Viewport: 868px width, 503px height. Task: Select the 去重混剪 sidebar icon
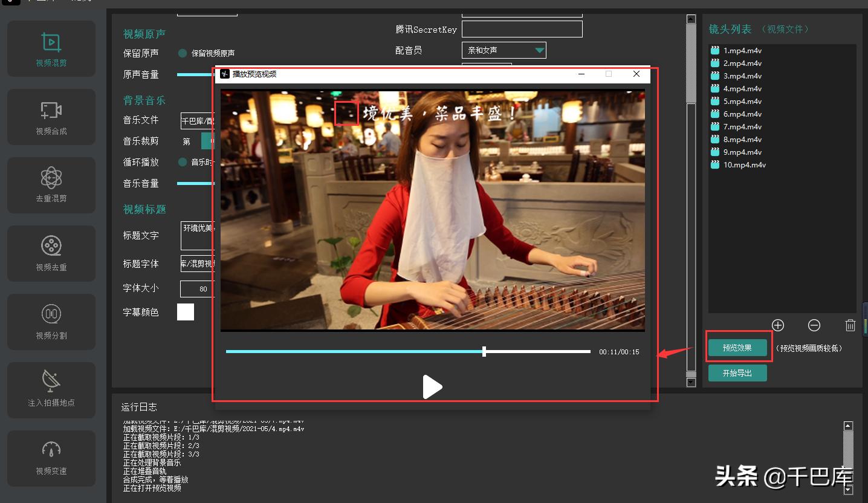(x=51, y=185)
